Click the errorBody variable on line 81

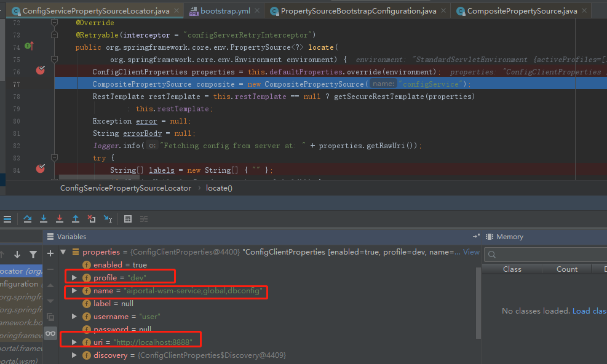pyautogui.click(x=143, y=133)
